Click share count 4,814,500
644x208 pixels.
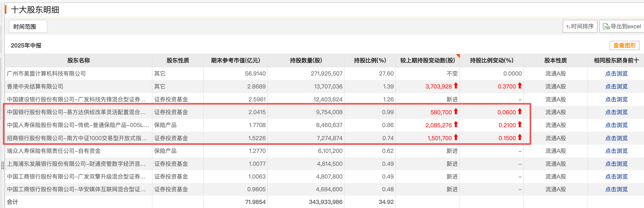329,164
